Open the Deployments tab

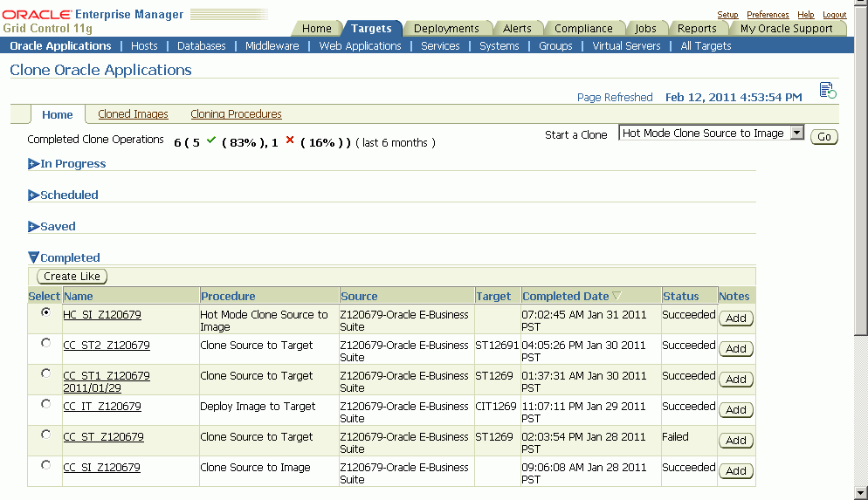446,28
